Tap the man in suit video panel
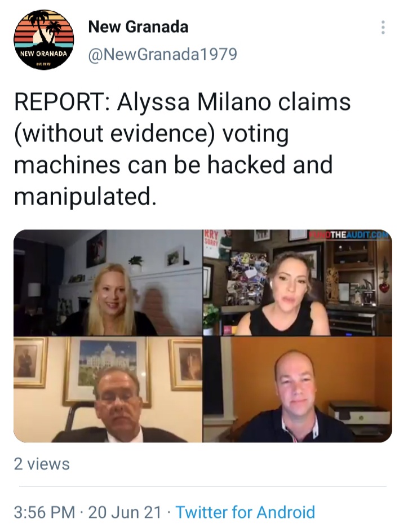The height and width of the screenshot is (532, 399). (x=108, y=390)
